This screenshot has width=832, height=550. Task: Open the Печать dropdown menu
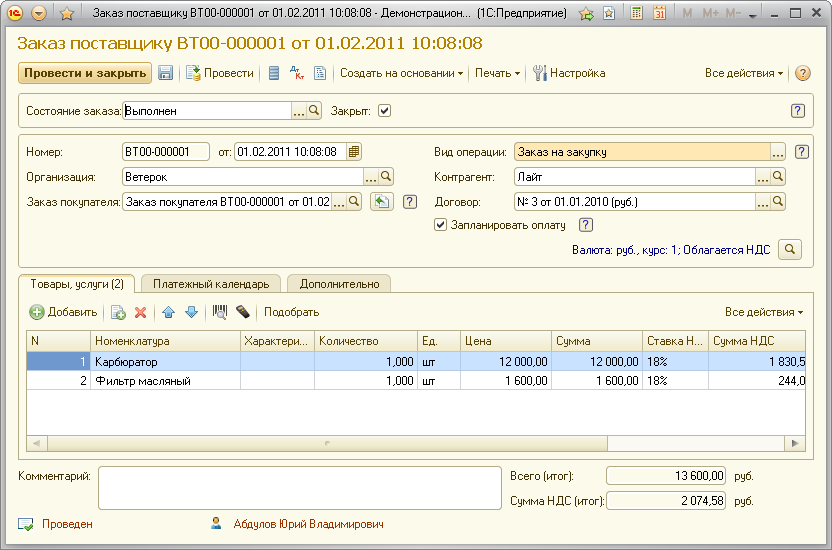(x=497, y=73)
